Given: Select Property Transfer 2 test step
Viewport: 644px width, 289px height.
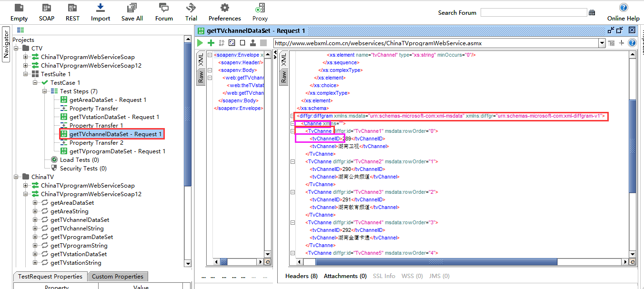Looking at the screenshot, I should click(96, 143).
